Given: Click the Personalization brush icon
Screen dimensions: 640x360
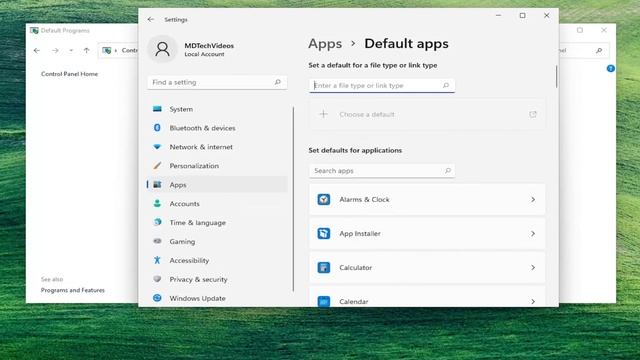Looking at the screenshot, I should pyautogui.click(x=157, y=165).
